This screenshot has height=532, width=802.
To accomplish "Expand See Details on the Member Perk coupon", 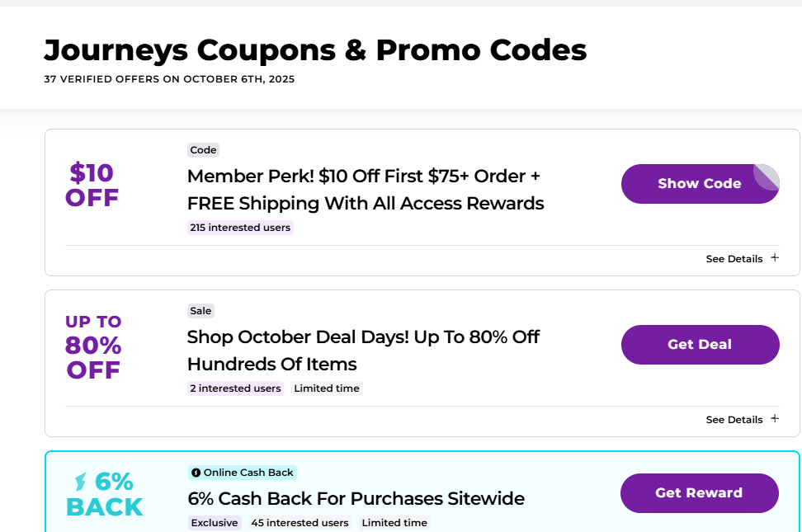I will tap(742, 258).
